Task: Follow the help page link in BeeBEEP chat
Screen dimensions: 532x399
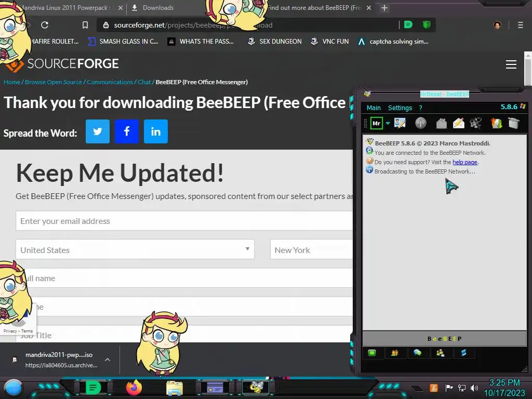Action: pyautogui.click(x=465, y=162)
